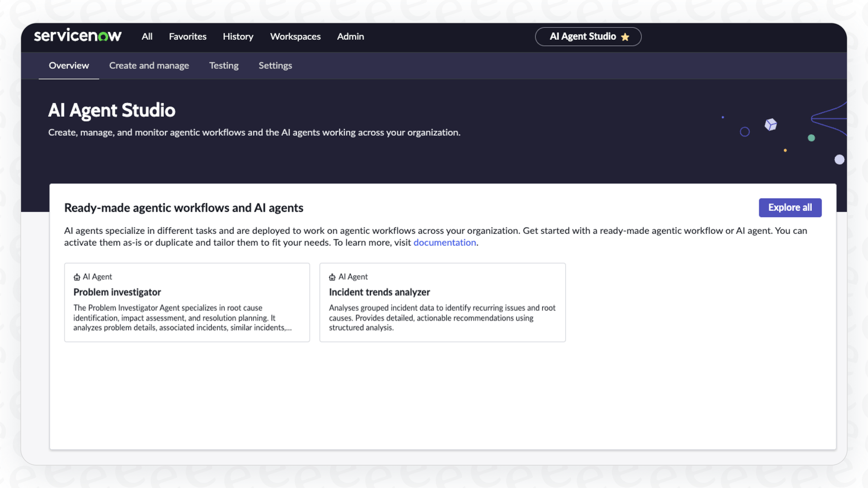Image resolution: width=868 pixels, height=488 pixels.
Task: Open the documentation link
Action: click(444, 242)
